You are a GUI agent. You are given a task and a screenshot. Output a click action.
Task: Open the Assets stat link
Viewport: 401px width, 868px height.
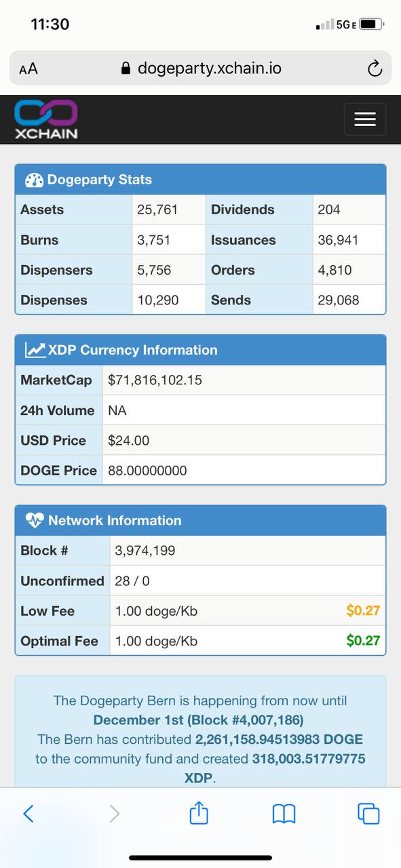point(42,210)
